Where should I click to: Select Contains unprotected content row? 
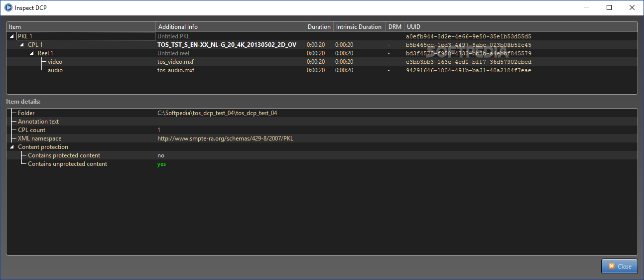(322, 164)
